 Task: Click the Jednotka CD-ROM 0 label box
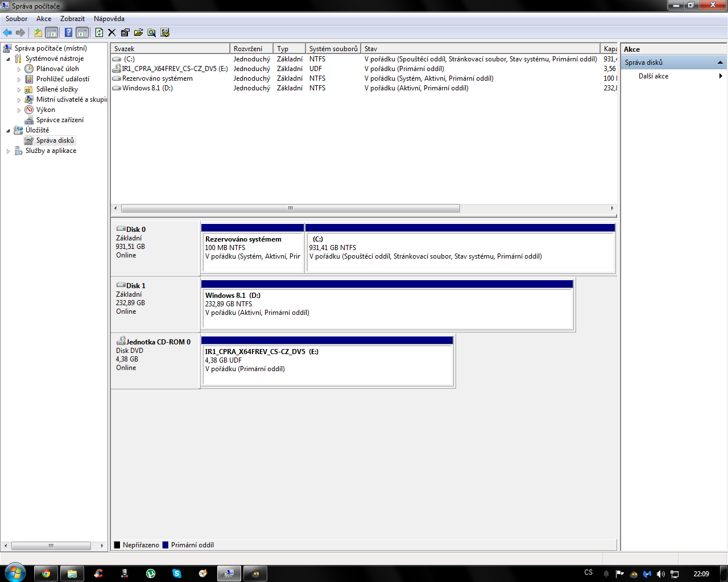(x=155, y=361)
